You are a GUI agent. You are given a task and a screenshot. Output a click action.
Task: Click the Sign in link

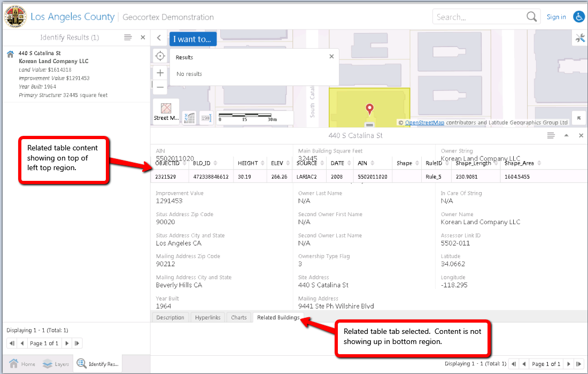coord(556,17)
